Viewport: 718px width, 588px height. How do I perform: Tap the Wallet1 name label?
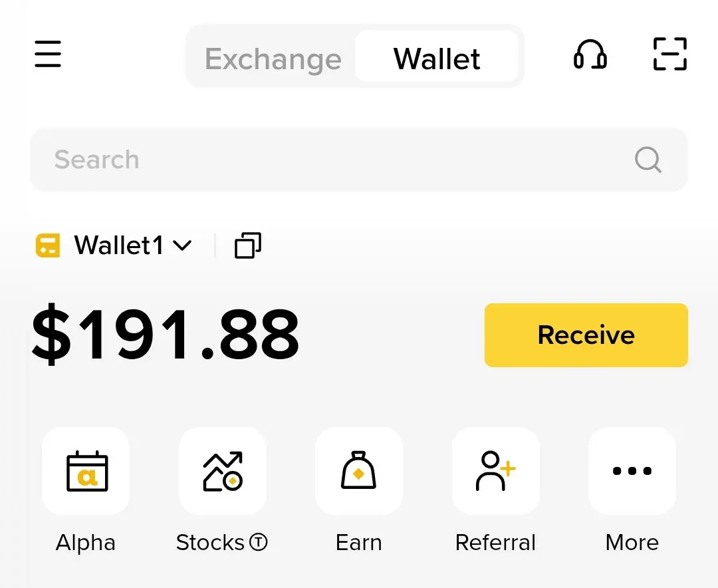118,245
